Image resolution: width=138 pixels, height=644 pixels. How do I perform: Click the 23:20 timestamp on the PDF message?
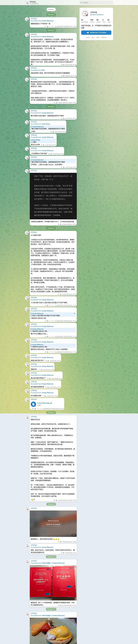point(62,409)
